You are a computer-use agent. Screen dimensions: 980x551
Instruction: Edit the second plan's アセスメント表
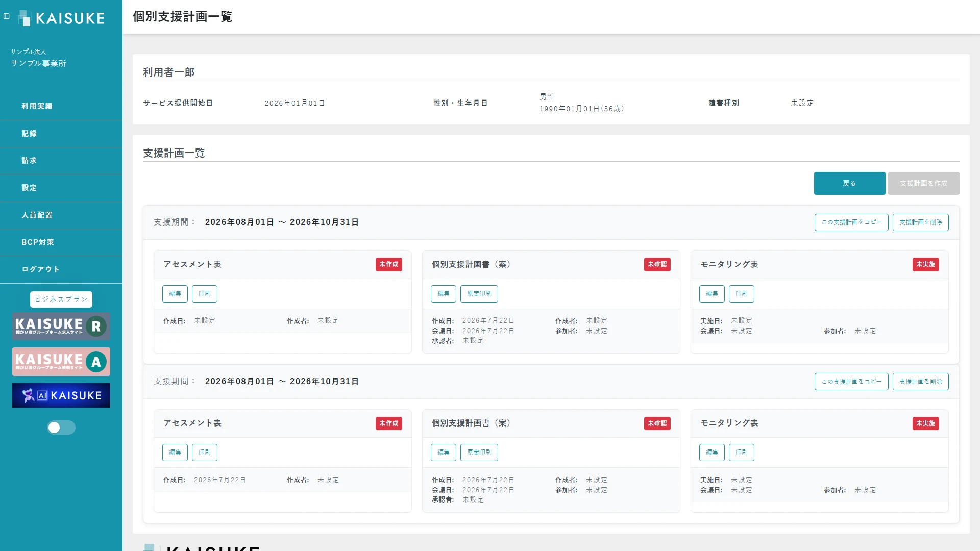(x=175, y=453)
